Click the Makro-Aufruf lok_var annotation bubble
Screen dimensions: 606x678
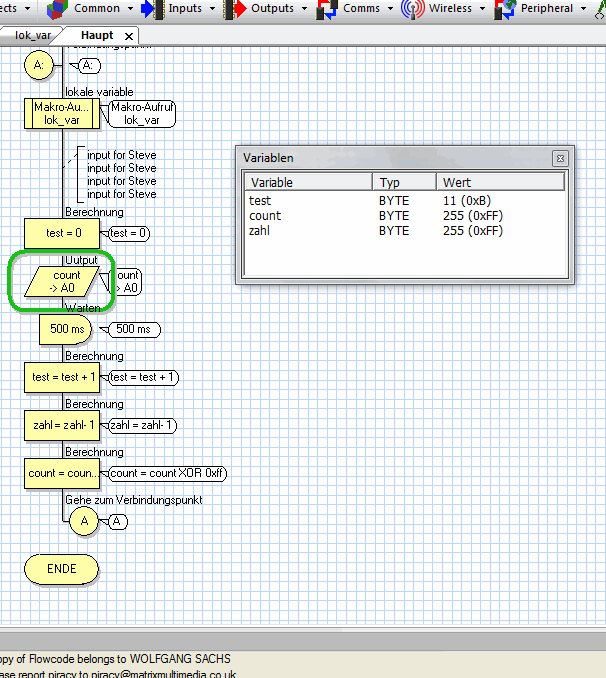point(142,114)
